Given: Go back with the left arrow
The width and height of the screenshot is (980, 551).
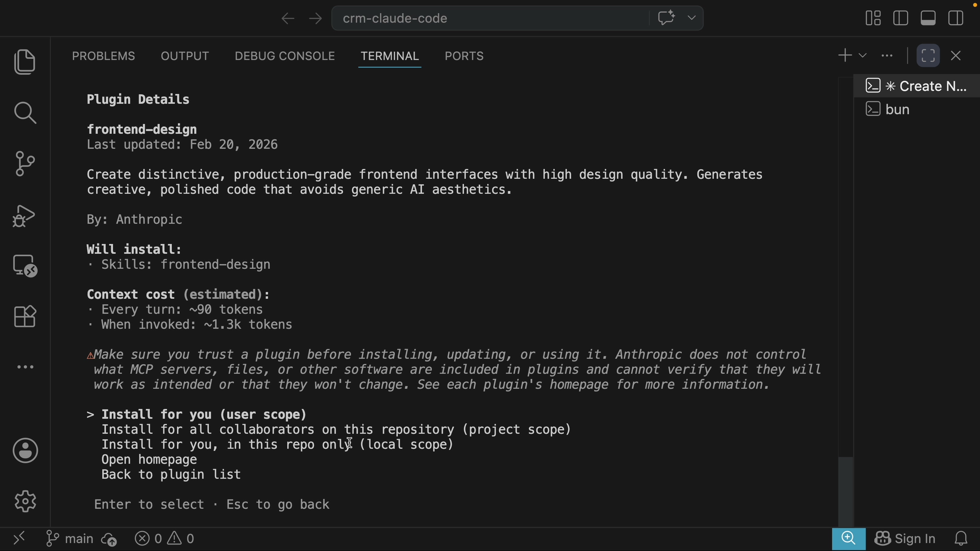Looking at the screenshot, I should point(288,18).
